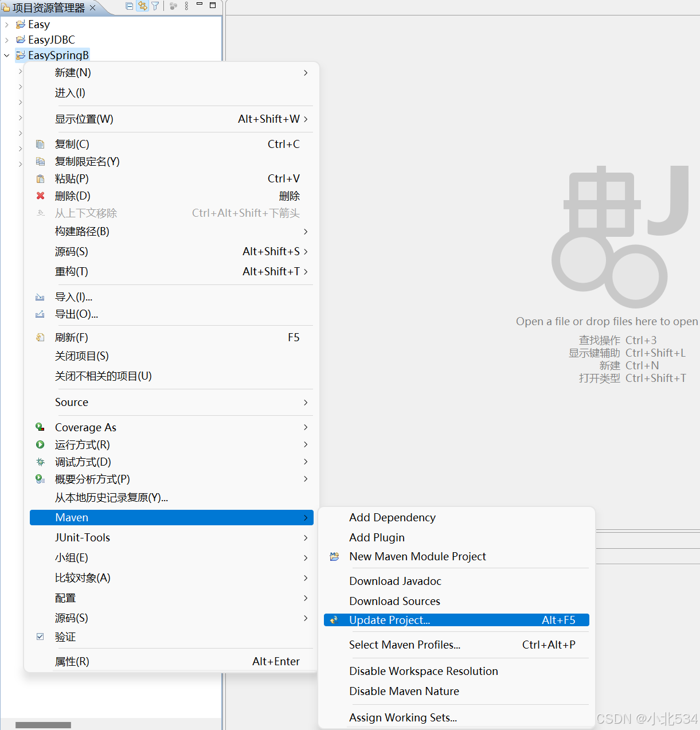Click the export icon beside 导出(O)

[x=40, y=314]
